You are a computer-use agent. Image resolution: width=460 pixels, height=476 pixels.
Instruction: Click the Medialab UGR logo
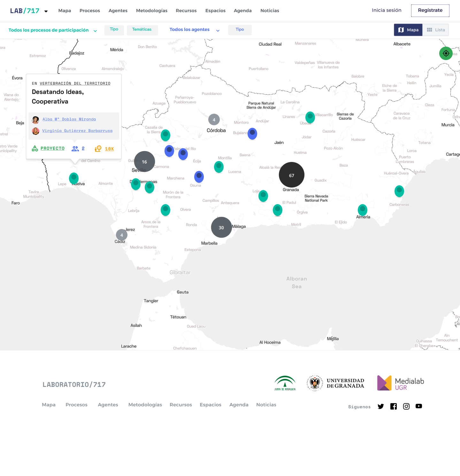[401, 383]
